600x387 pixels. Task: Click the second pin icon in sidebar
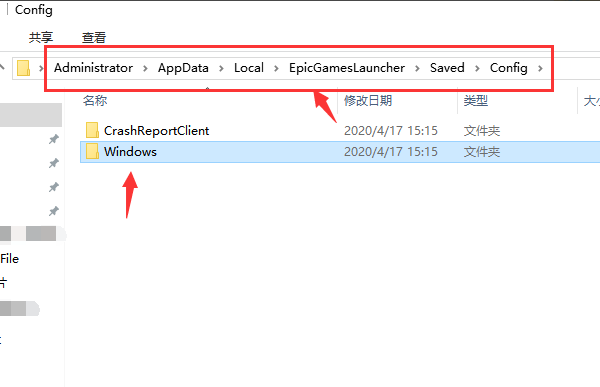[x=54, y=163]
